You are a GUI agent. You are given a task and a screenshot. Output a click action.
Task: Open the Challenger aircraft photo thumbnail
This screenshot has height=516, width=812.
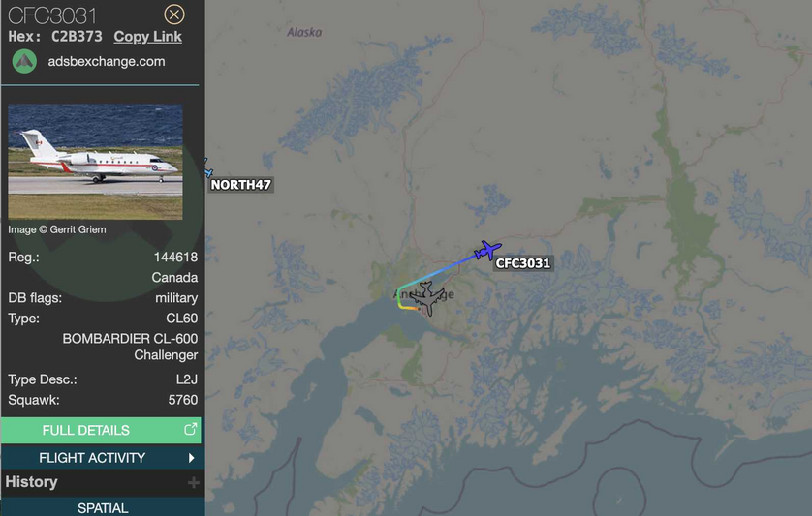(95, 162)
